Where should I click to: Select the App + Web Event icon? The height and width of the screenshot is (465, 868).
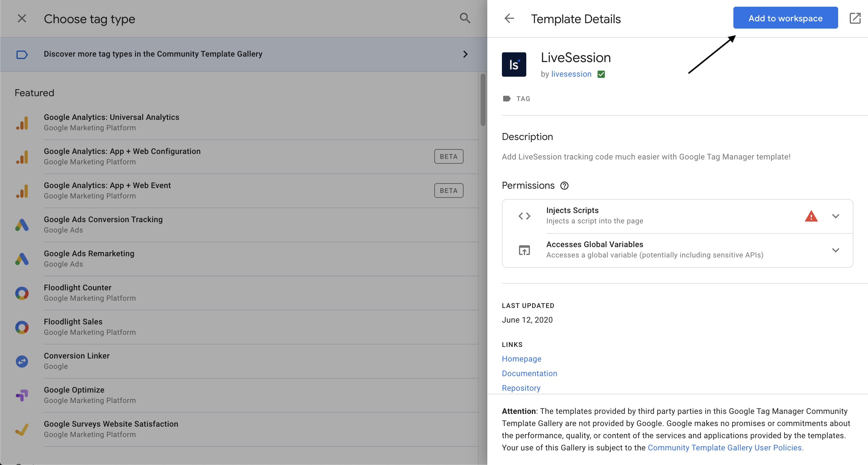point(22,191)
